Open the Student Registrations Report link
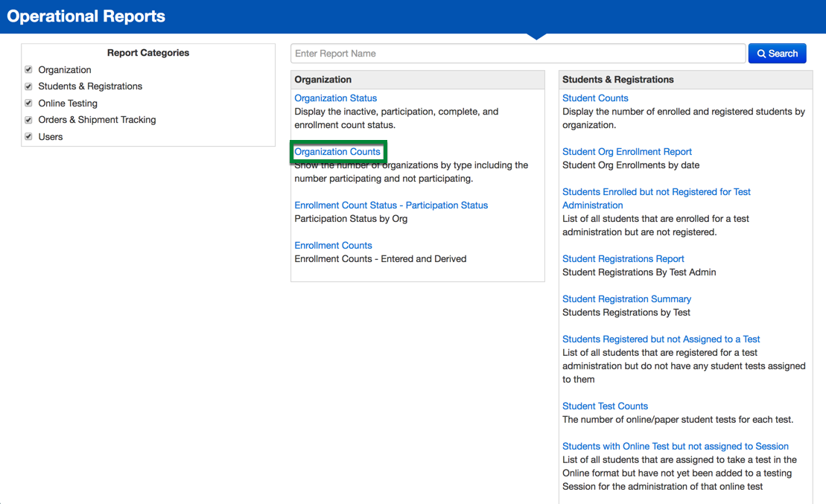The image size is (826, 504). point(623,259)
